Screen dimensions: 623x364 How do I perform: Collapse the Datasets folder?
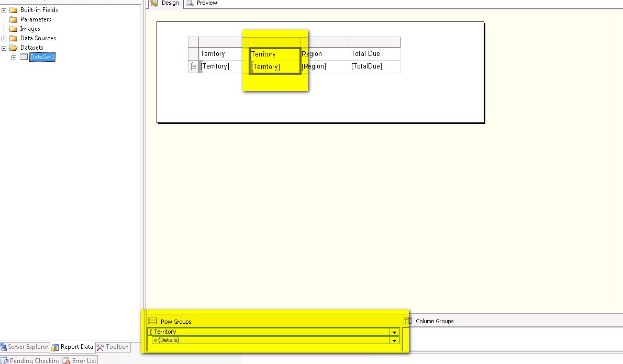4,48
